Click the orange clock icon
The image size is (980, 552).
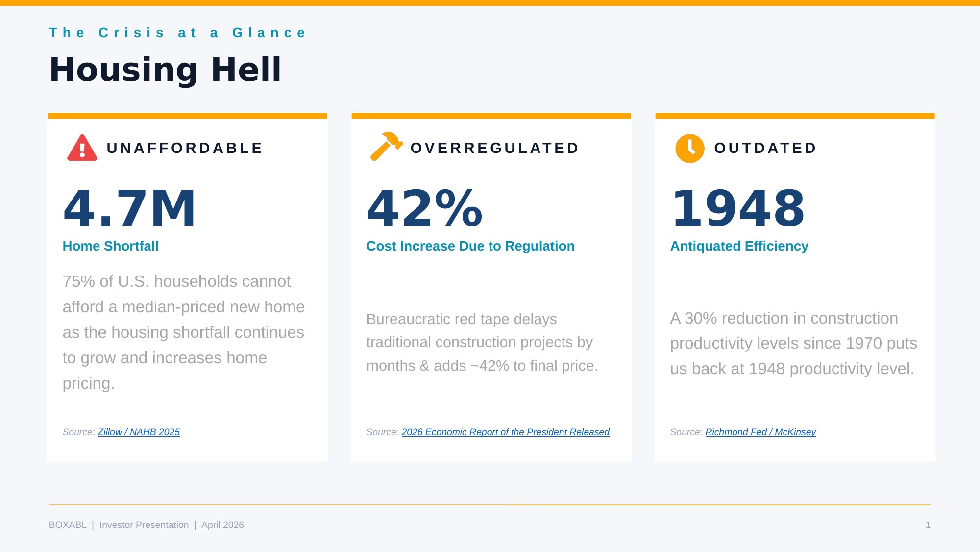click(x=689, y=148)
